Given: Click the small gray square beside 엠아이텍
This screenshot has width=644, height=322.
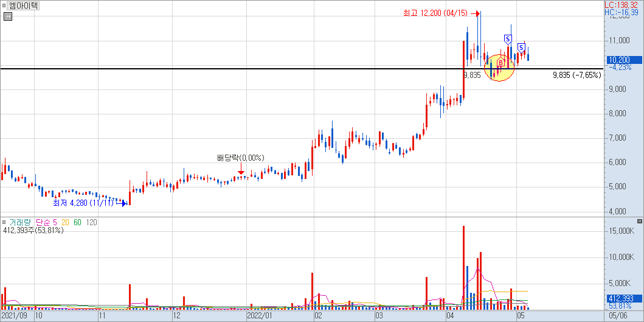Looking at the screenshot, I should coord(4,5).
